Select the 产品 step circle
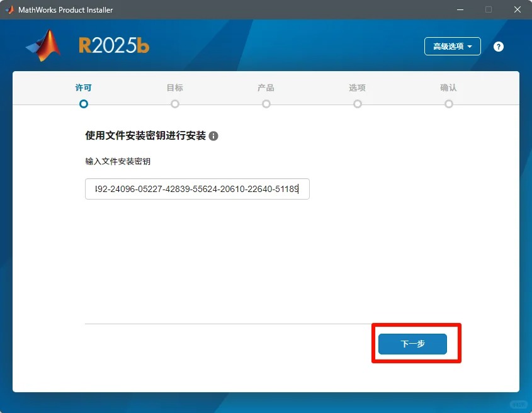 click(266, 103)
